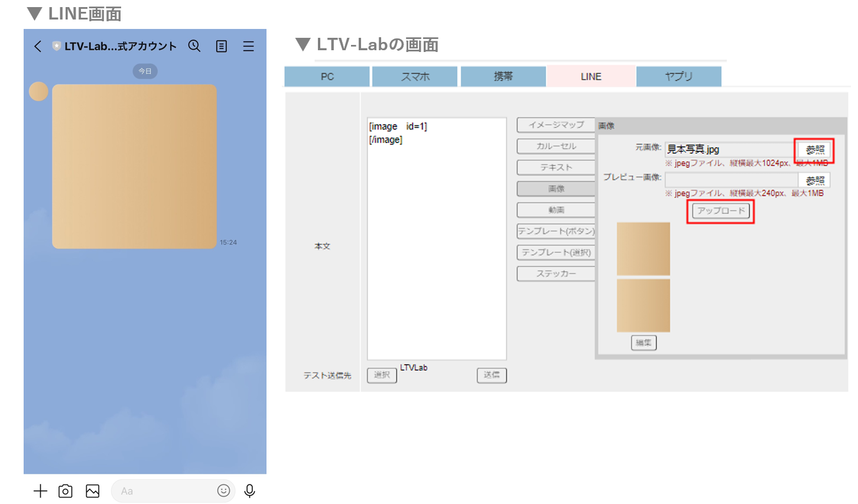Image resolution: width=858 pixels, height=504 pixels.
Task: Tap the plus icon in chat bar
Action: (40, 491)
